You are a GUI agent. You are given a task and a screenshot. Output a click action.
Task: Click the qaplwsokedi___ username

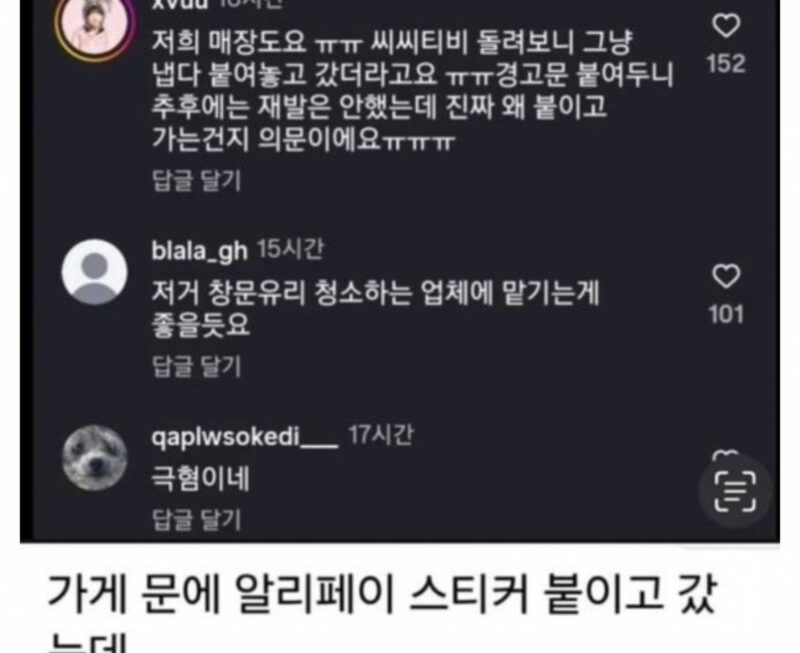(244, 437)
